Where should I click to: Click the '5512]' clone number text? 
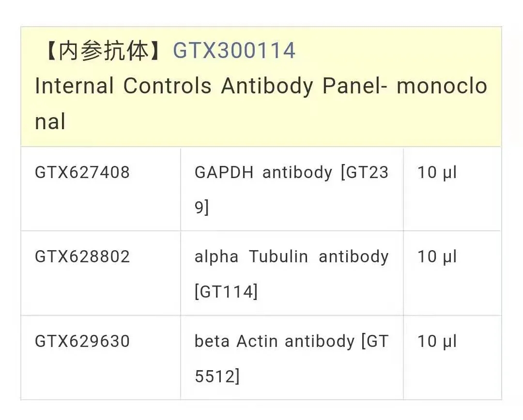(x=217, y=376)
